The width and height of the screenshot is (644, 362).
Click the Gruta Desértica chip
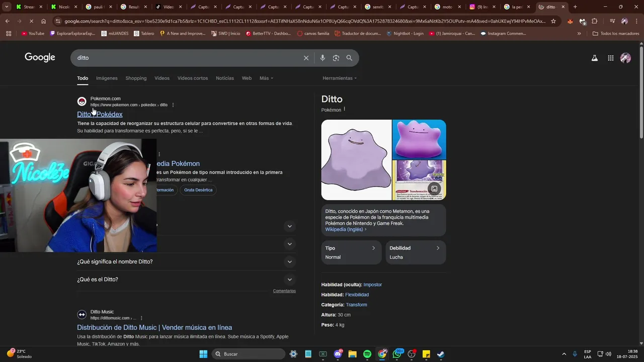(198, 190)
